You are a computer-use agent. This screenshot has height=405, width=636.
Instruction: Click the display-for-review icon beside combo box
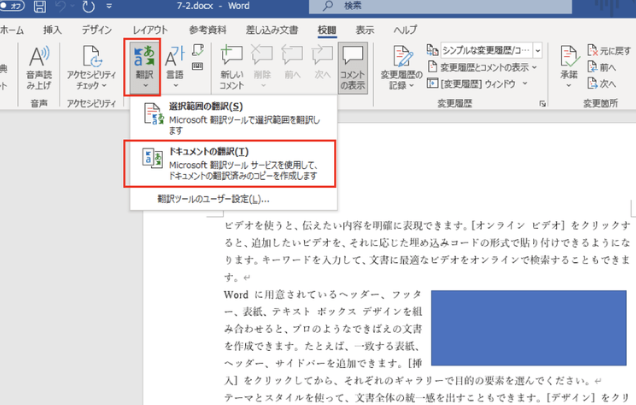click(432, 50)
